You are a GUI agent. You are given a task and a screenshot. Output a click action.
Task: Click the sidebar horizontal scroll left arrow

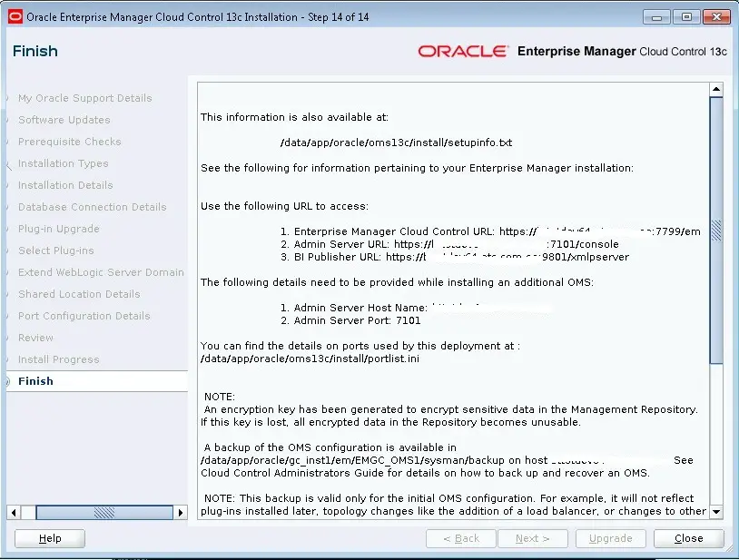[14, 513]
